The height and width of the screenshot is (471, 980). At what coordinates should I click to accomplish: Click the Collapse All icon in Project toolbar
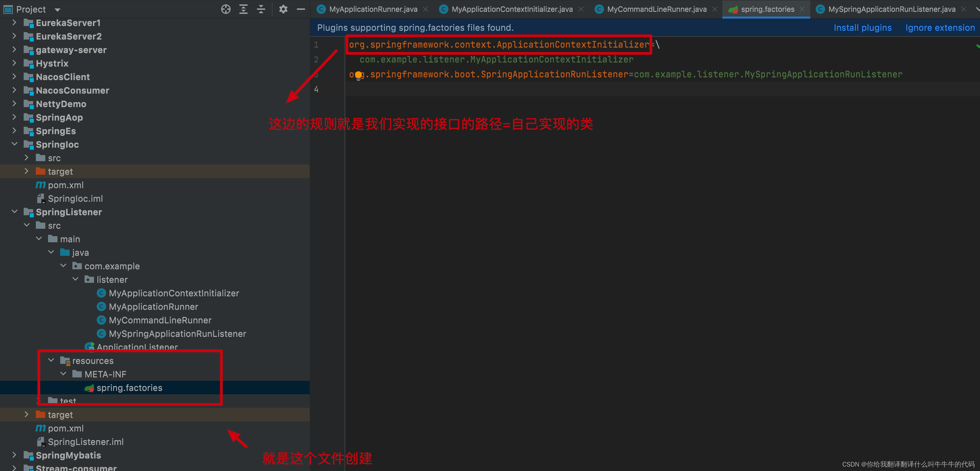261,9
